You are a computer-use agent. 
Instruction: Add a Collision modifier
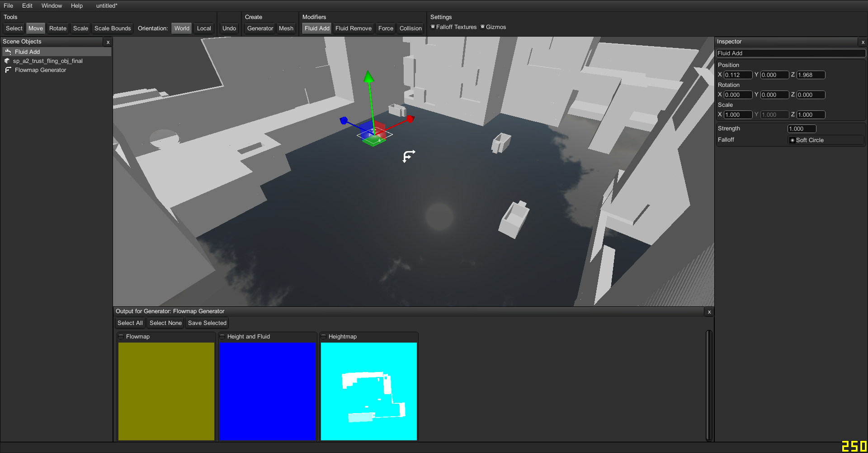coord(410,29)
